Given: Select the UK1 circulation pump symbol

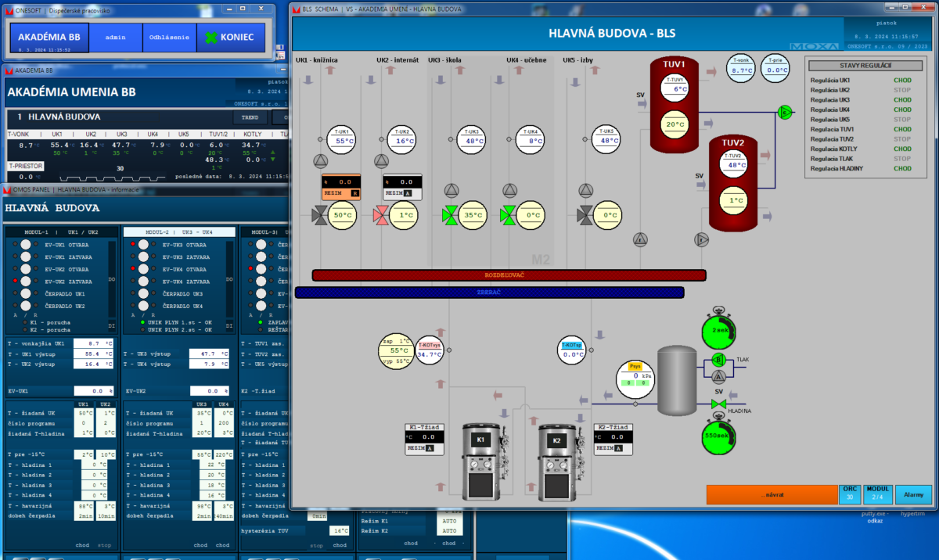Looking at the screenshot, I should [x=321, y=161].
